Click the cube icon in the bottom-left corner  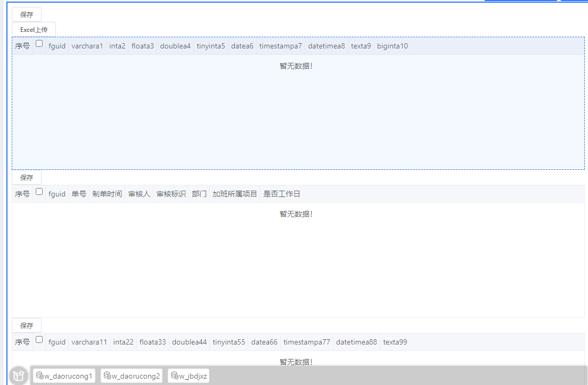19,375
